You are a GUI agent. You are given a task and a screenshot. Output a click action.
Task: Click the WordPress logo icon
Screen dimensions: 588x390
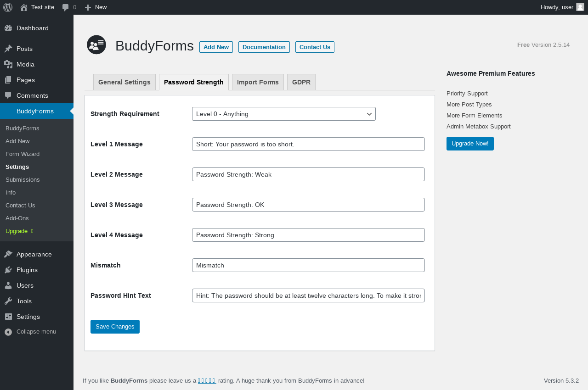click(8, 7)
